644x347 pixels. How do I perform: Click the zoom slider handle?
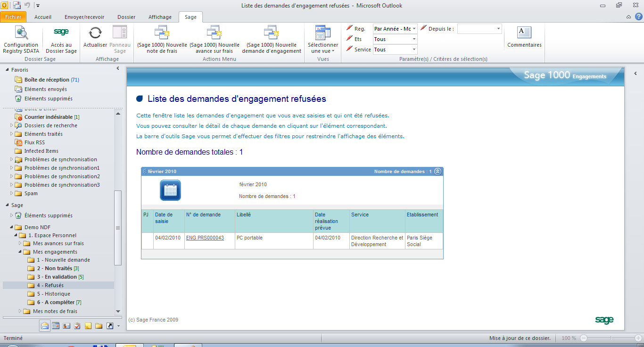[611, 338]
